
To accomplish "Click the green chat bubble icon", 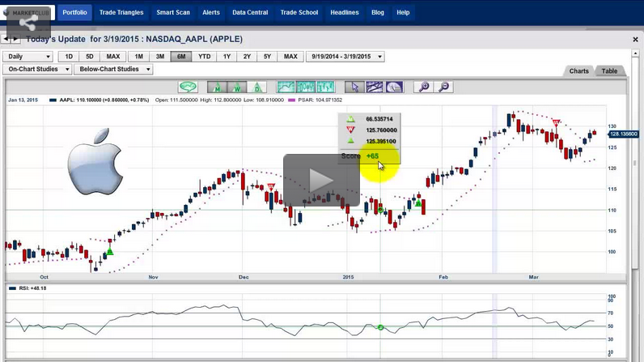I will 188,87.
